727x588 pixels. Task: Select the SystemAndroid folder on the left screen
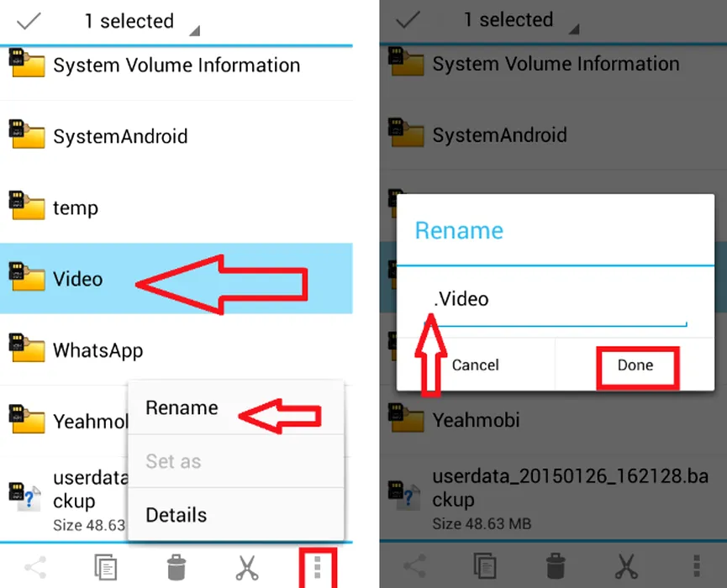[120, 136]
